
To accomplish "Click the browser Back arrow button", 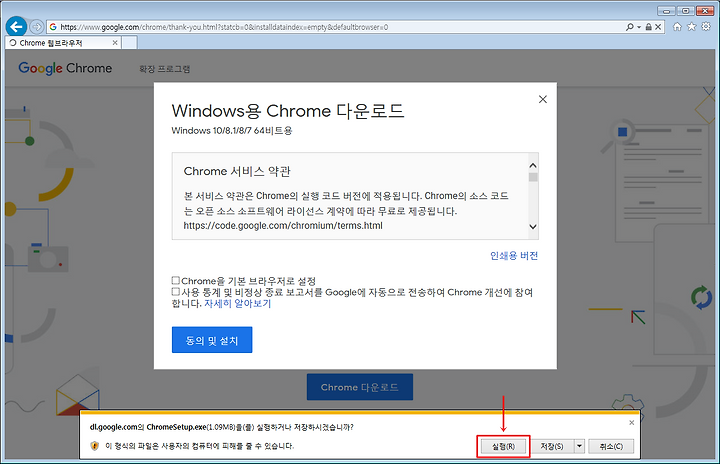I will [x=17, y=27].
